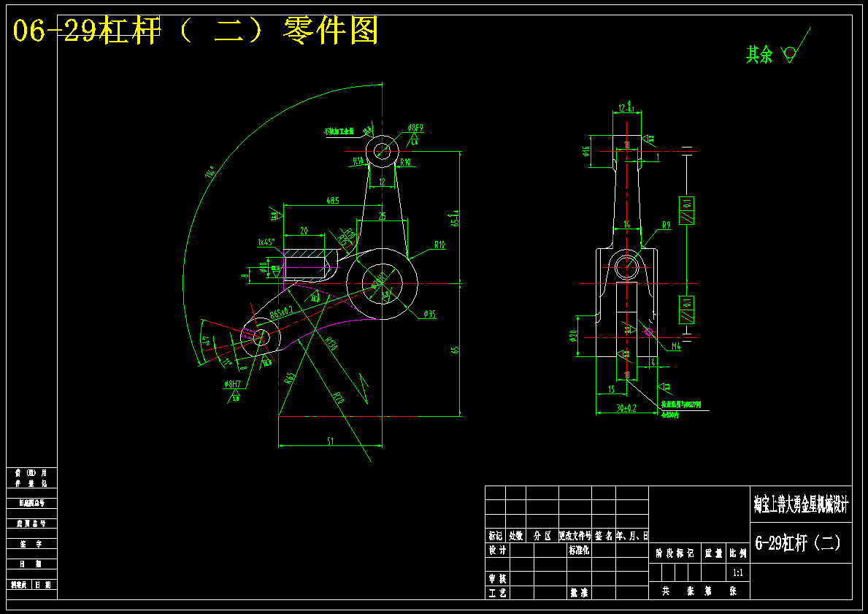Select the 48.5 horizontal dimension
868x614 pixels.
(x=333, y=201)
